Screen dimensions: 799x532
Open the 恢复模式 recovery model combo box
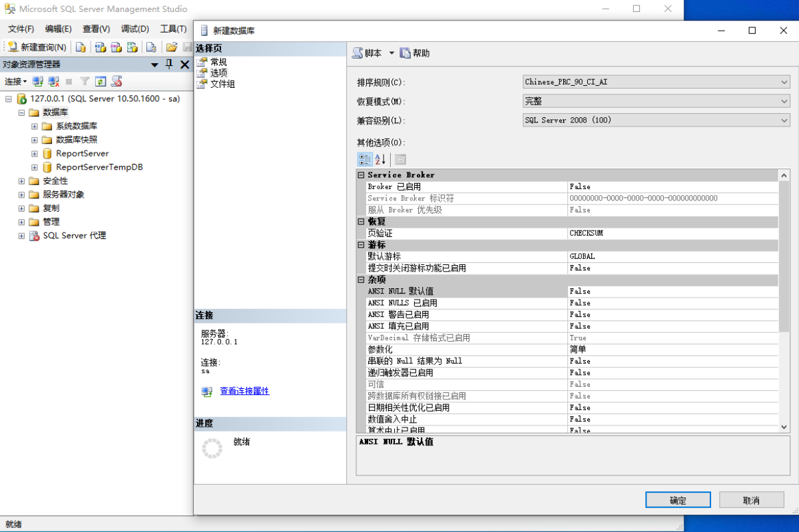(x=657, y=101)
